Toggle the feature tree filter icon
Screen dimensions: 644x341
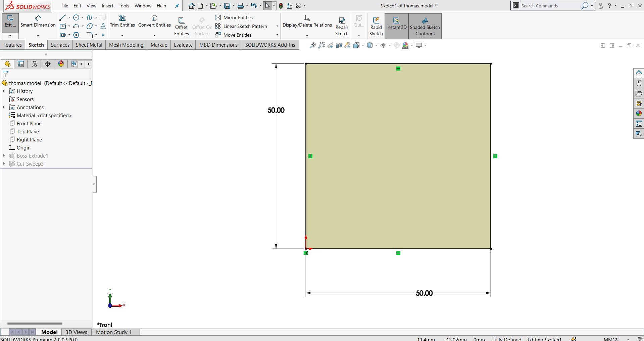[x=6, y=74]
